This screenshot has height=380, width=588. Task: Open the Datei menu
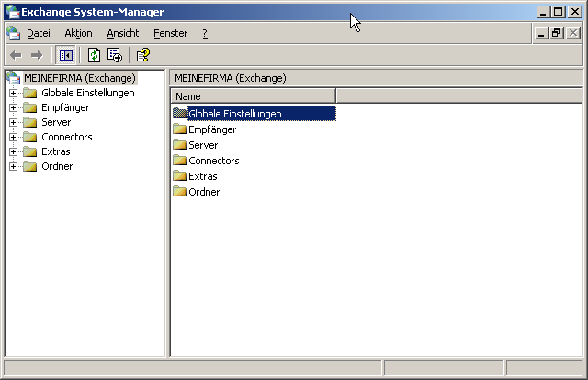39,33
